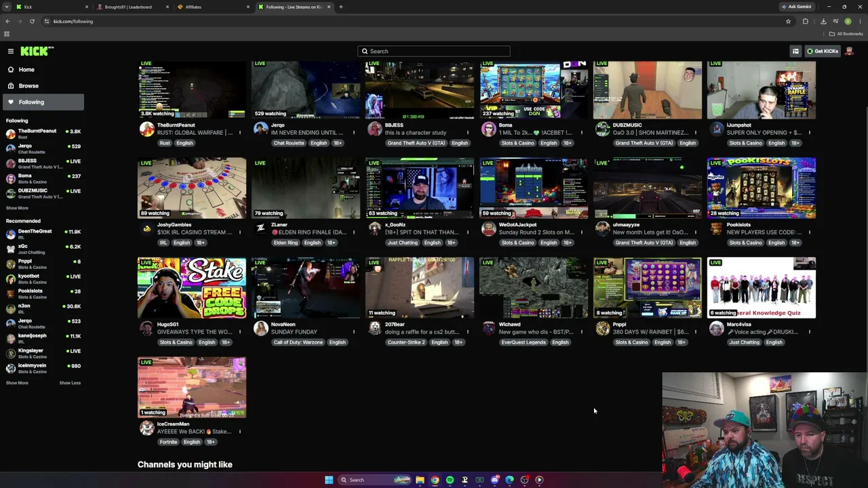Click the Call of Duty: Warzone tag
This screenshot has height=488, width=868.
tap(298, 342)
